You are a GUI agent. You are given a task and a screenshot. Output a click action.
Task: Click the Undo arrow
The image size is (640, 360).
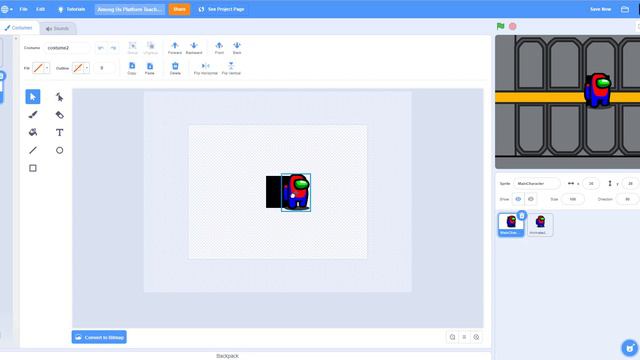(x=100, y=48)
